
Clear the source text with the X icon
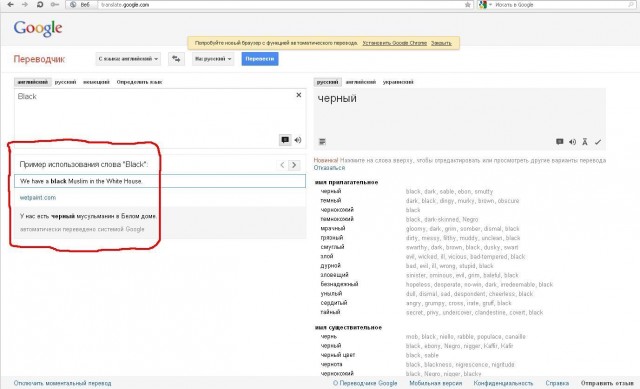(298, 95)
